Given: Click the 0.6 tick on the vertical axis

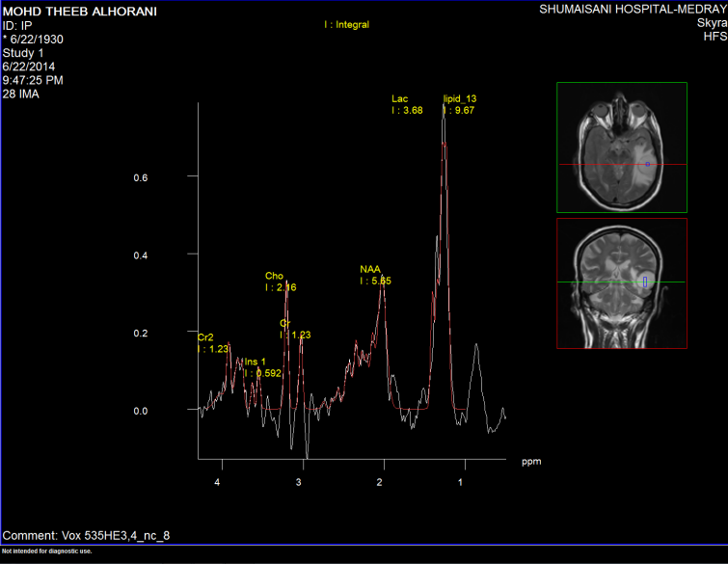Looking at the screenshot, I should [x=141, y=178].
